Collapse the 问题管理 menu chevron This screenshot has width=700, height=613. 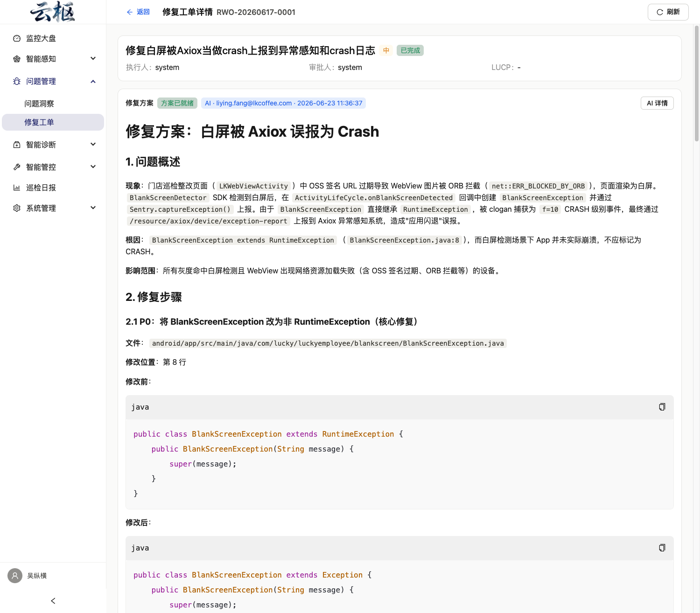pyautogui.click(x=93, y=81)
